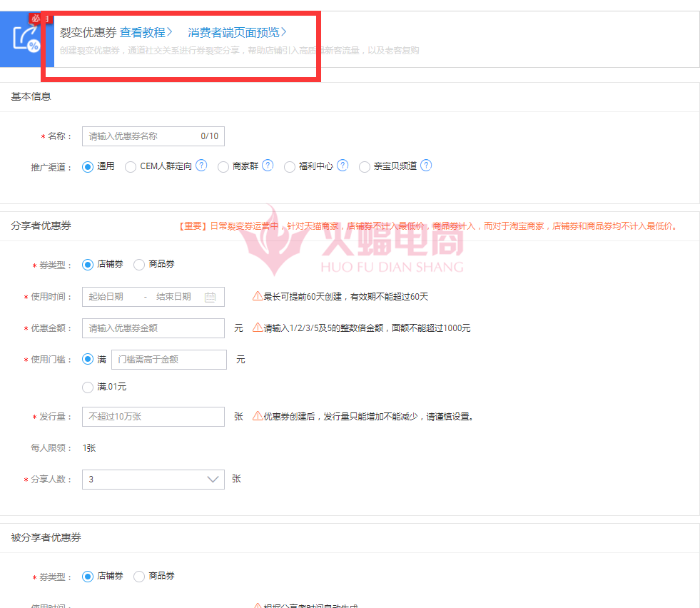Click help icon next to 亲宝贝频道
Image resolution: width=700 pixels, height=608 pixels.
(426, 166)
